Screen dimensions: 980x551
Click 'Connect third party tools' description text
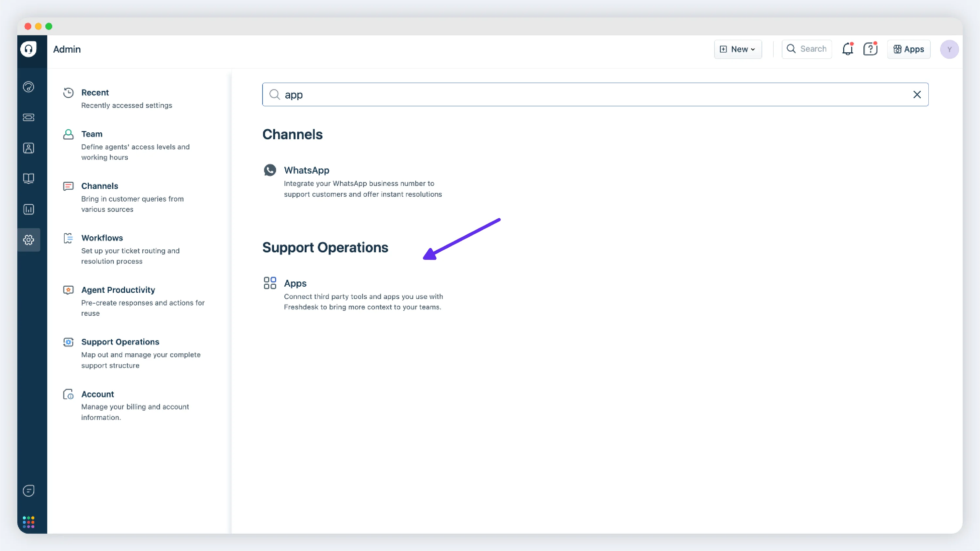coord(363,302)
